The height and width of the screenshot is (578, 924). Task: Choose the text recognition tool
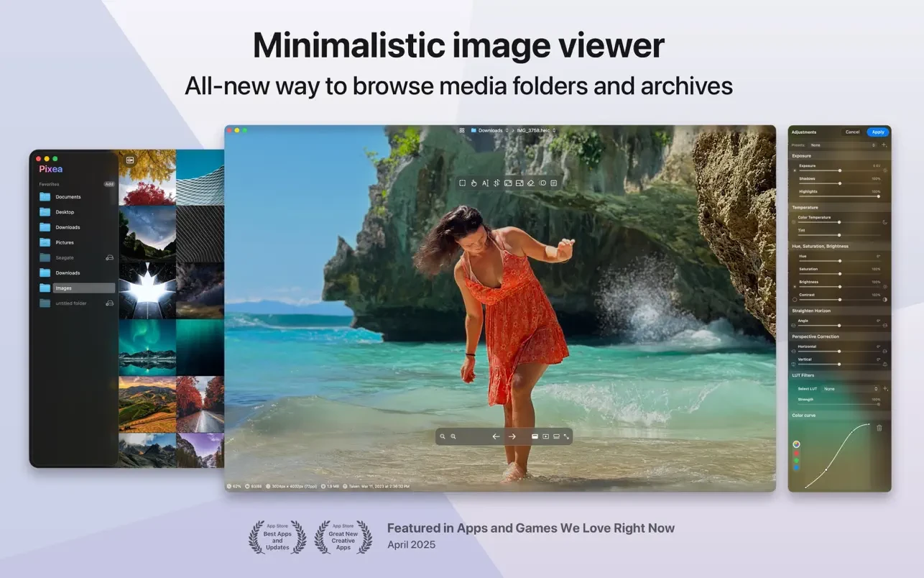[485, 183]
